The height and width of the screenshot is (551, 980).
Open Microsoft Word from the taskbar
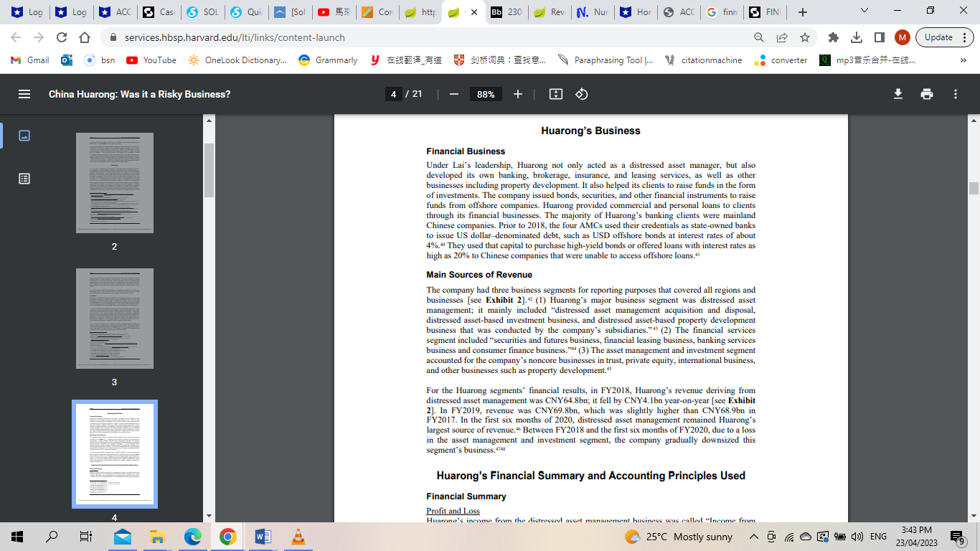click(263, 537)
